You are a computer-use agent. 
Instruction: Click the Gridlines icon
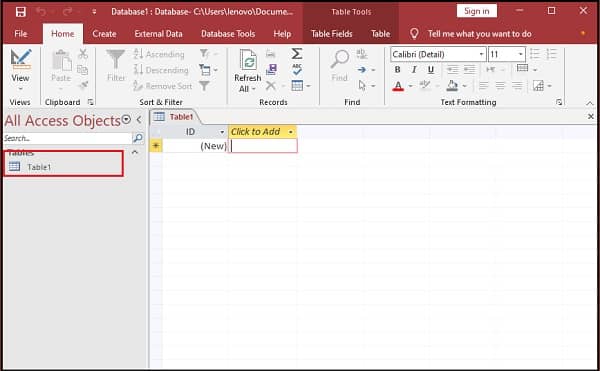click(522, 69)
